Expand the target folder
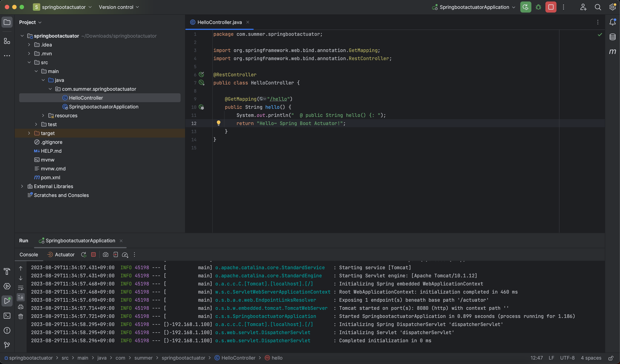 pyautogui.click(x=29, y=133)
